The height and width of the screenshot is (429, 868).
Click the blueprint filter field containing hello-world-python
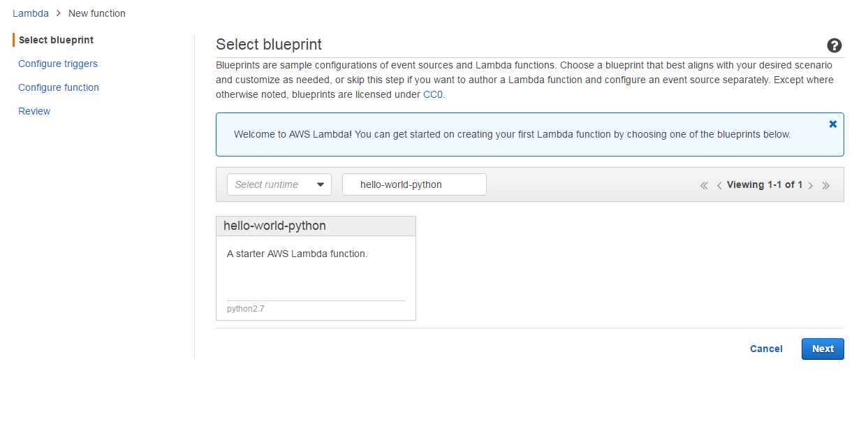(x=414, y=184)
